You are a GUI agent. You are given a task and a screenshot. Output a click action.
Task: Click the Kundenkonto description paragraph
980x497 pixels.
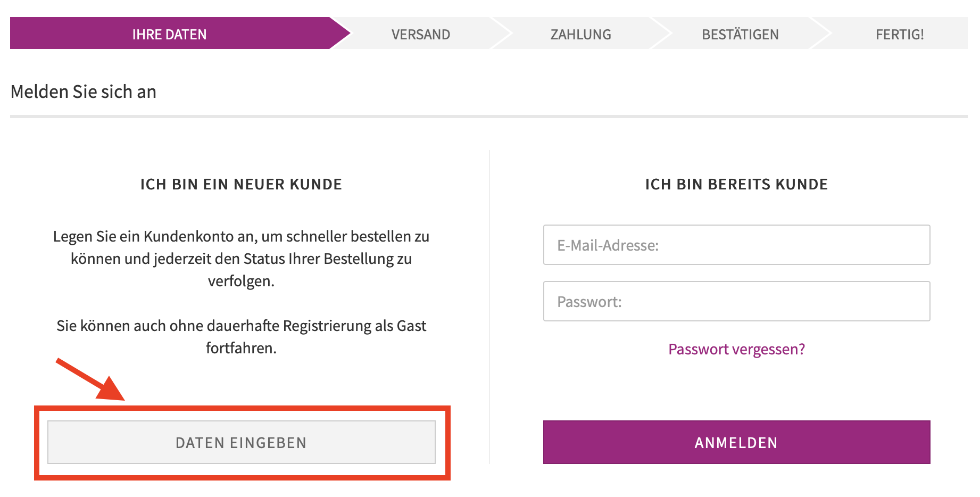coord(241,259)
